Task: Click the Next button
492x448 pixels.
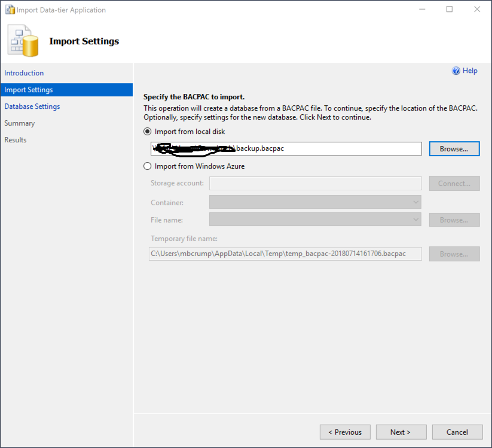Action: 401,432
